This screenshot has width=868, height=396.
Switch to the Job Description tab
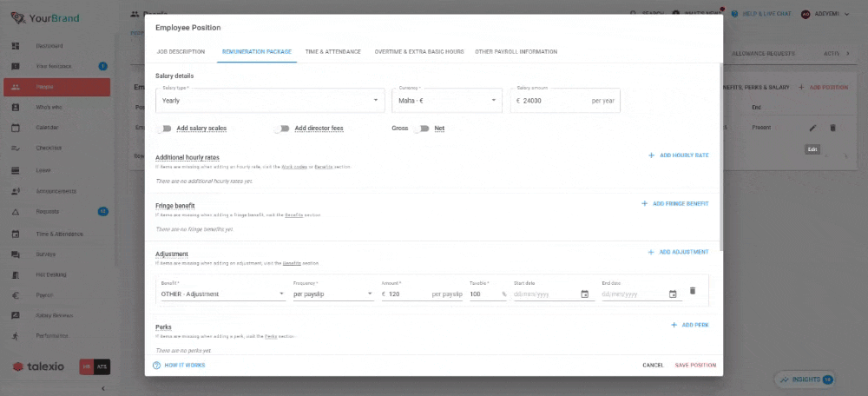(181, 52)
